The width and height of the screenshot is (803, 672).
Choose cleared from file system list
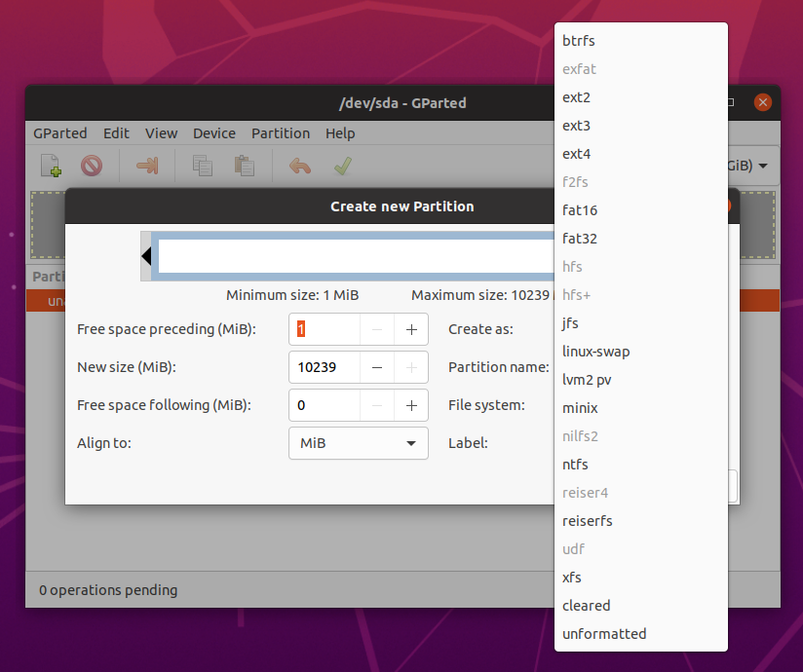[x=640, y=606]
